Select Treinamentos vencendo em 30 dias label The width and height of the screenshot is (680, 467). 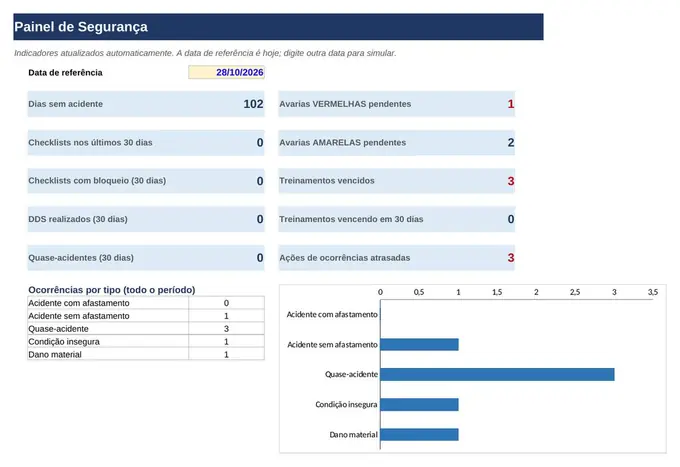[351, 219]
